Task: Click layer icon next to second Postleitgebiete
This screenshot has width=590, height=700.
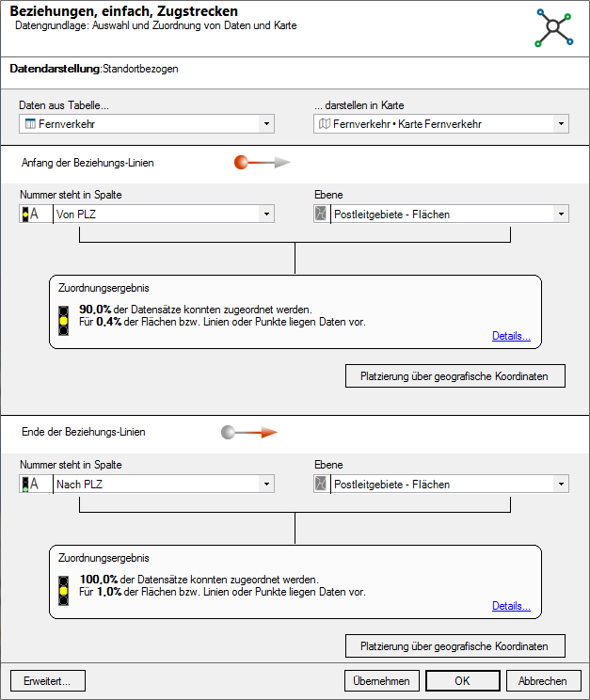Action: [x=321, y=484]
